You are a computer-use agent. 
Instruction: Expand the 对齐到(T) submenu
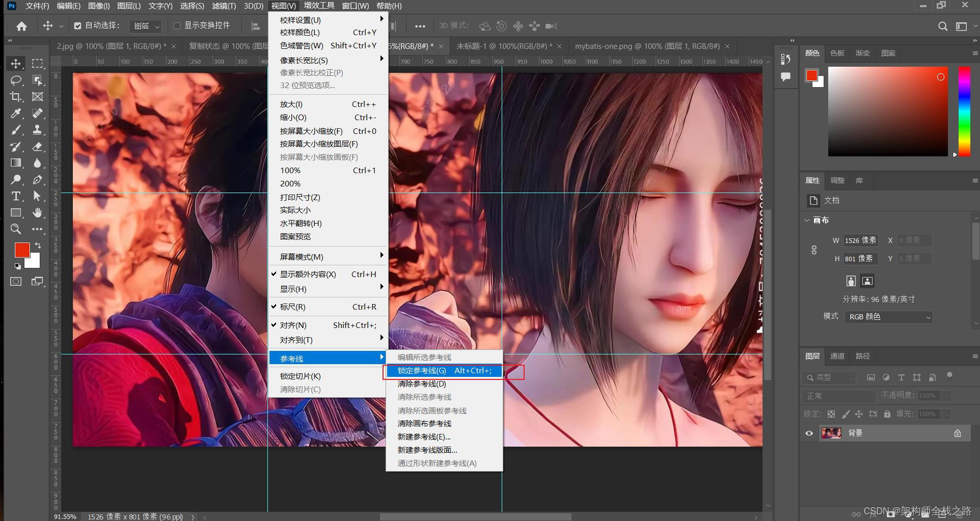pyautogui.click(x=328, y=340)
